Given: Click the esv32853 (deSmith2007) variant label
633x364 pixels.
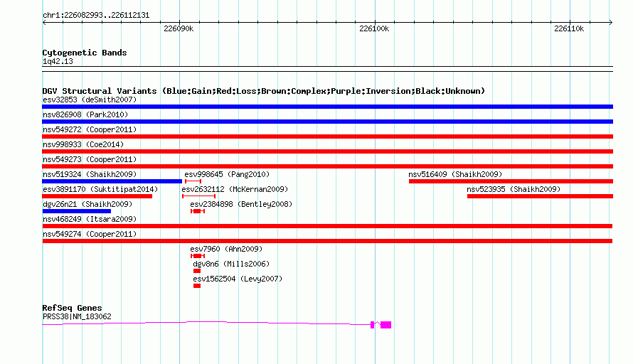Looking at the screenshot, I should (x=90, y=100).
